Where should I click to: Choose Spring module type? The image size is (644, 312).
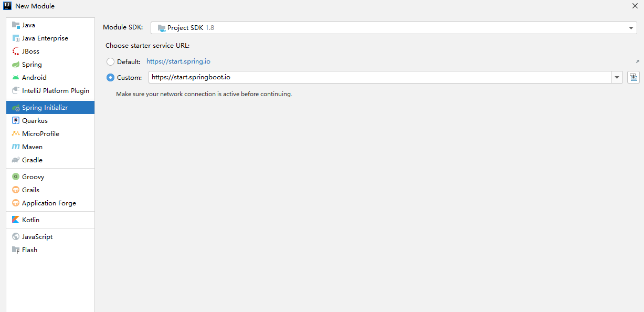click(50, 64)
